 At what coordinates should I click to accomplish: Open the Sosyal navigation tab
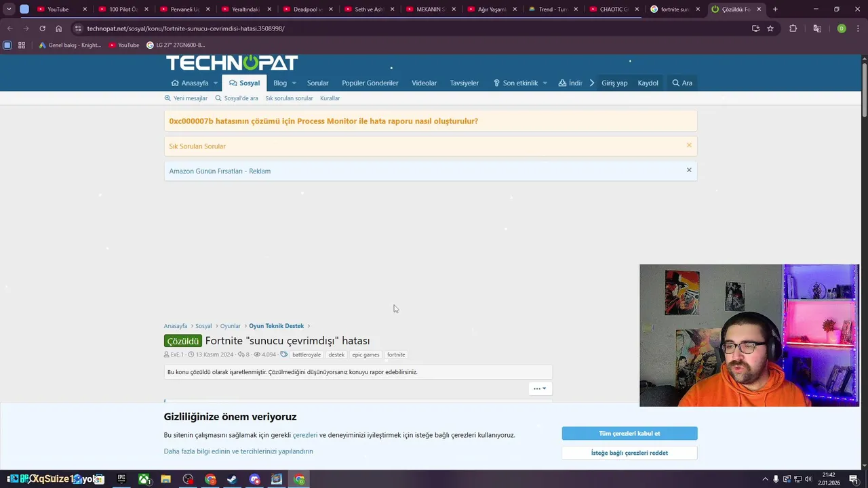[244, 83]
